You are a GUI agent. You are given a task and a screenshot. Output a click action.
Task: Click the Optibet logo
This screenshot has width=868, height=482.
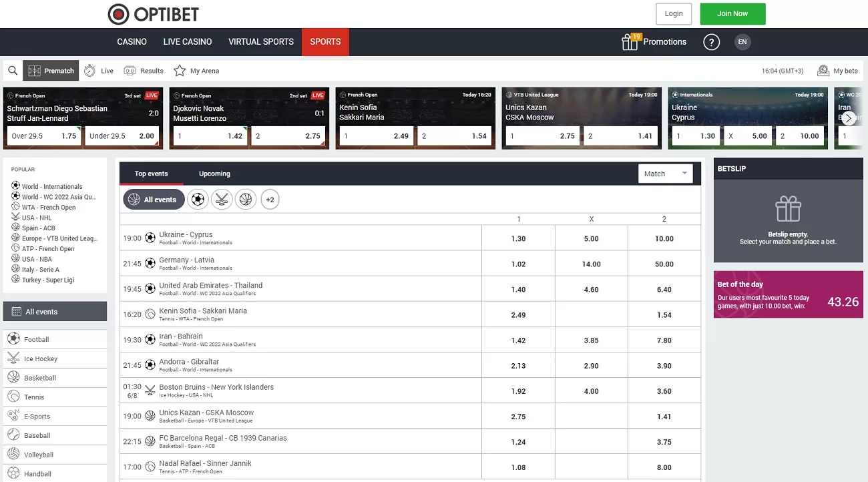tap(153, 13)
